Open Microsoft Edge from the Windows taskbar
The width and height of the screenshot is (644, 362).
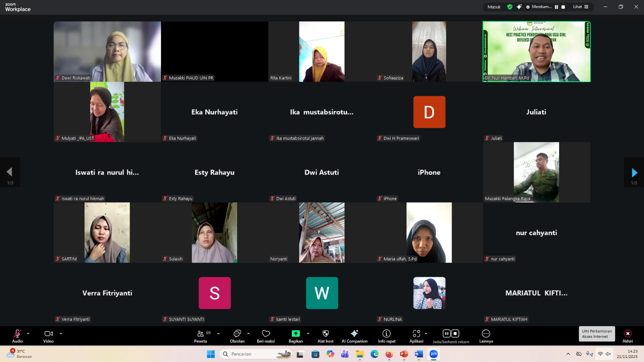375,354
